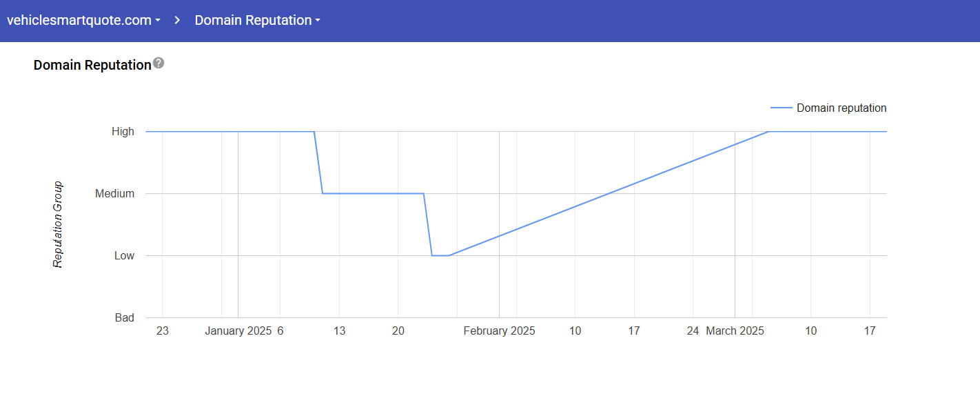The height and width of the screenshot is (394, 980).
Task: Click the breadcrumb chevron separator
Action: (x=177, y=21)
